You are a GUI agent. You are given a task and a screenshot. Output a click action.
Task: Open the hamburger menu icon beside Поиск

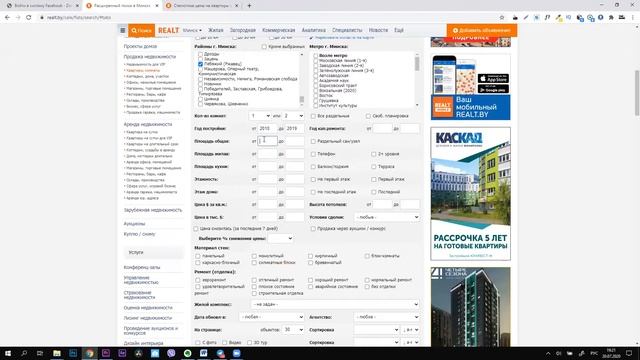click(x=122, y=30)
